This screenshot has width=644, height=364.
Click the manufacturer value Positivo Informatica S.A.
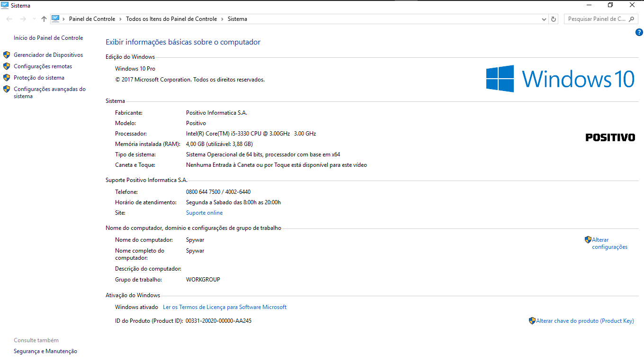click(216, 113)
